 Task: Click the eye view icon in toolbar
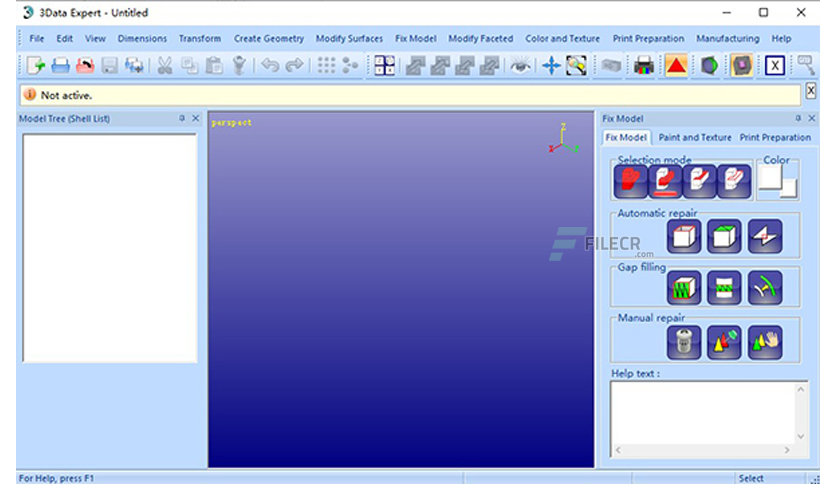click(520, 66)
